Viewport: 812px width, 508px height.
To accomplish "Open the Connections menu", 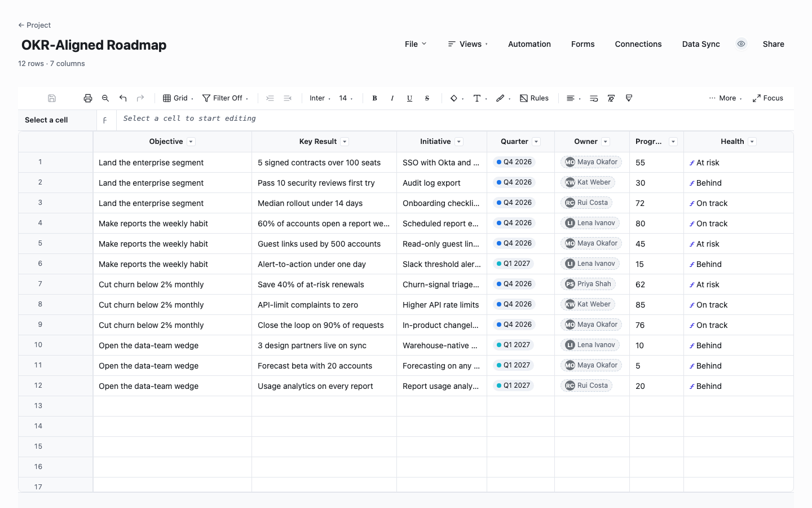I will tap(638, 44).
